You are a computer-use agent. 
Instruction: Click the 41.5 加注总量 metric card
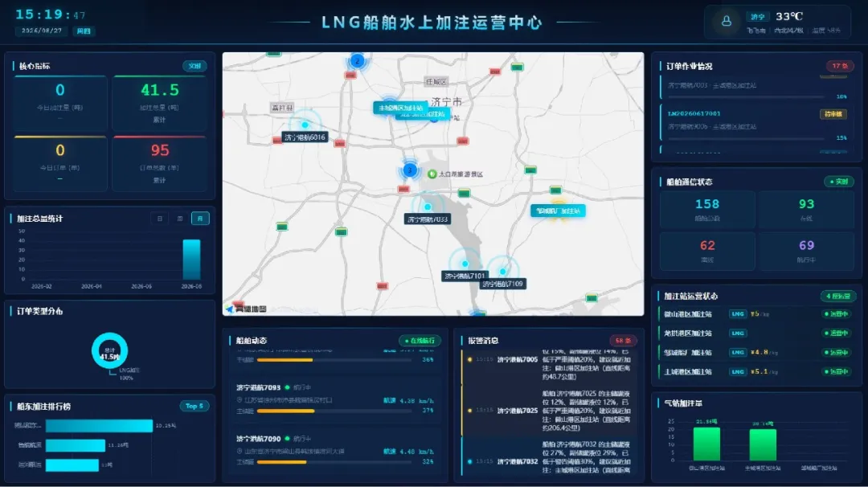[159, 104]
